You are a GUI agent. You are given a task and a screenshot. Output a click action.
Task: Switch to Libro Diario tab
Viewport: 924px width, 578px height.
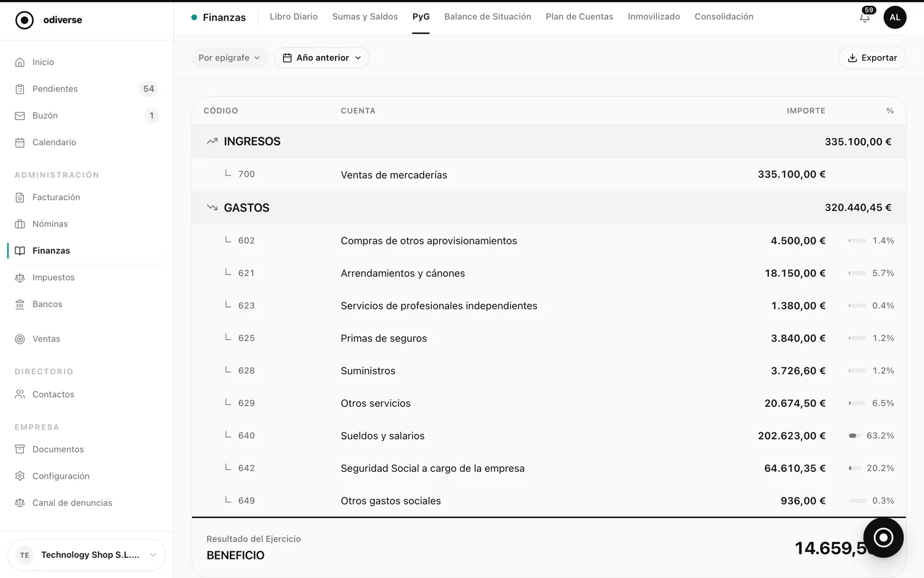click(293, 17)
